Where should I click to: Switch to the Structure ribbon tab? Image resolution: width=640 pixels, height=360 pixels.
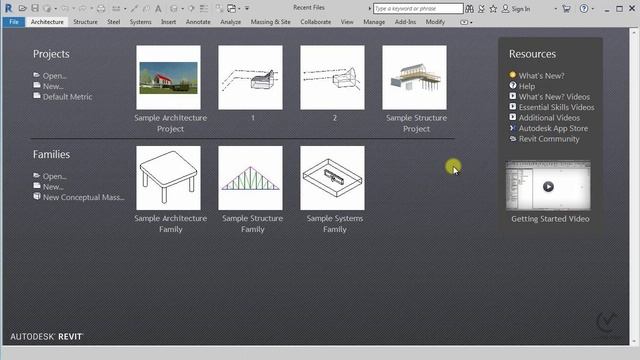point(85,22)
